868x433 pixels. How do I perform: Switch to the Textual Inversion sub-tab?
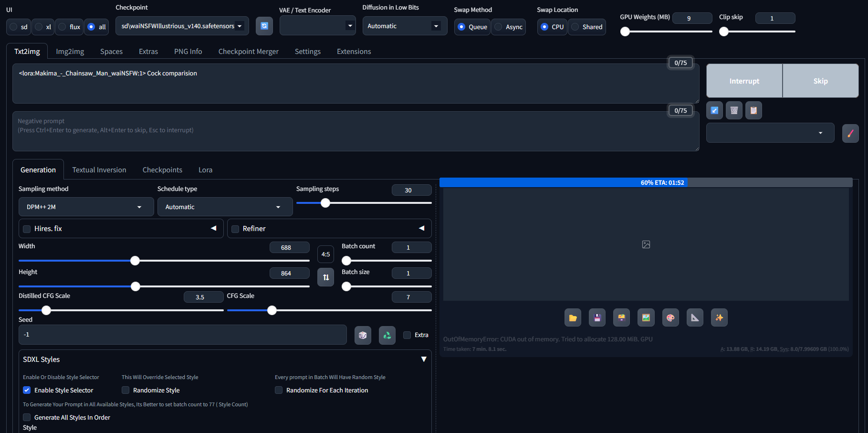click(x=99, y=170)
